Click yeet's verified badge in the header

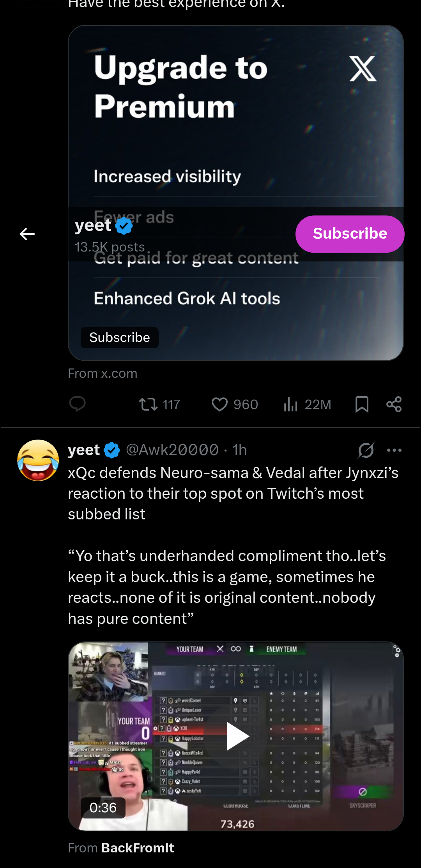(124, 226)
